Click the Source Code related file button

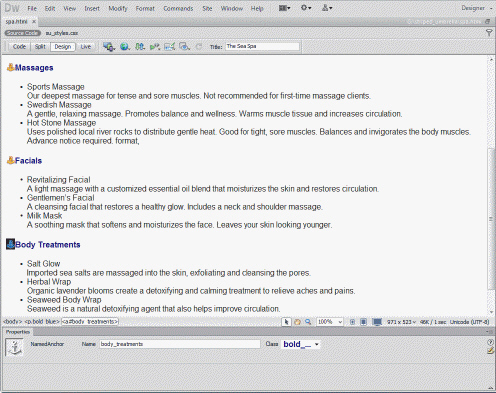22,33
